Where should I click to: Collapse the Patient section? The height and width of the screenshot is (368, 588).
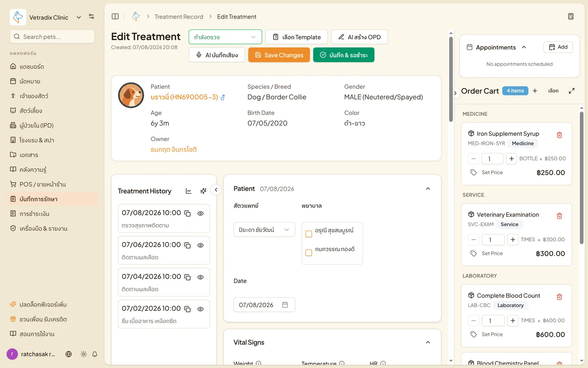pos(428,188)
